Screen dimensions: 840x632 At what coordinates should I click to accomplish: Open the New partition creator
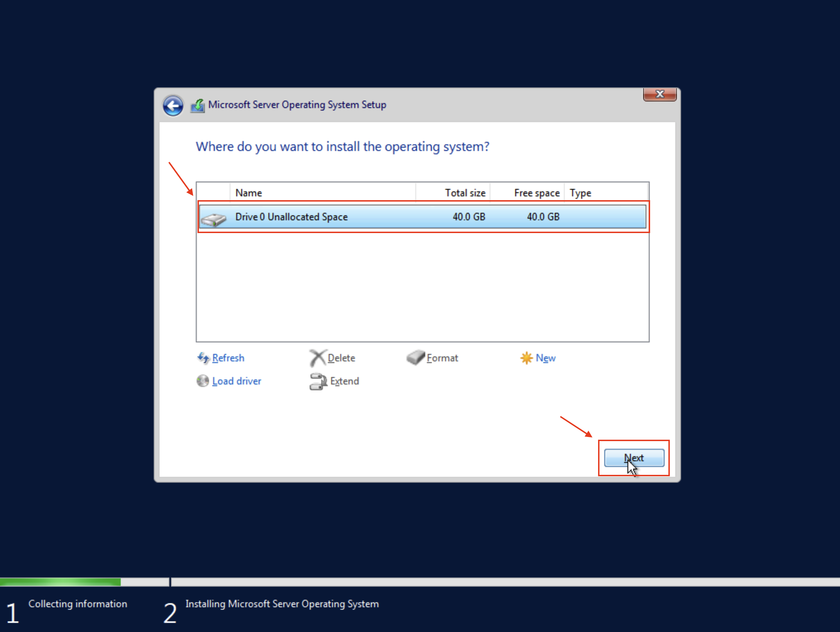click(545, 358)
